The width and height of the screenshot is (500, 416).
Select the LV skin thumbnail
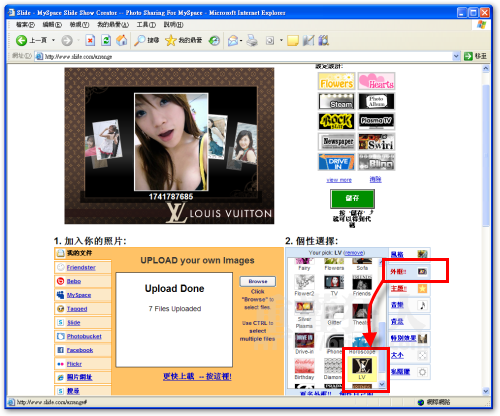click(362, 369)
